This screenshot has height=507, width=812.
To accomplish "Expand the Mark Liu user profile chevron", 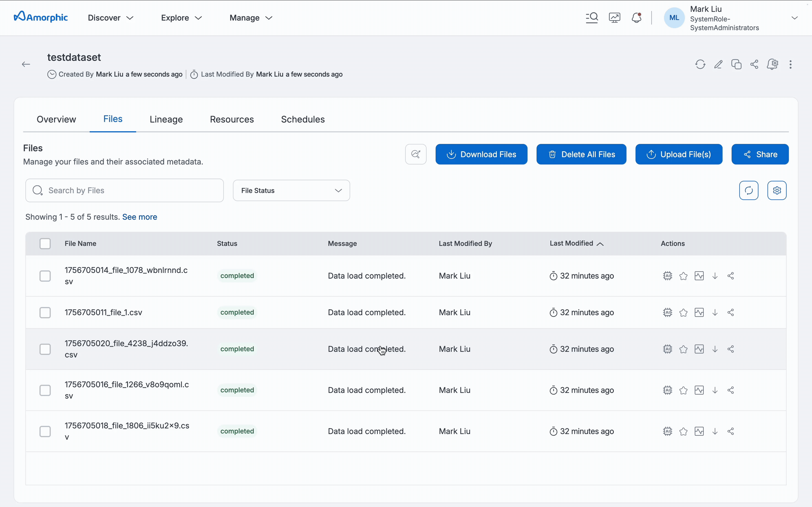I will 794,18.
